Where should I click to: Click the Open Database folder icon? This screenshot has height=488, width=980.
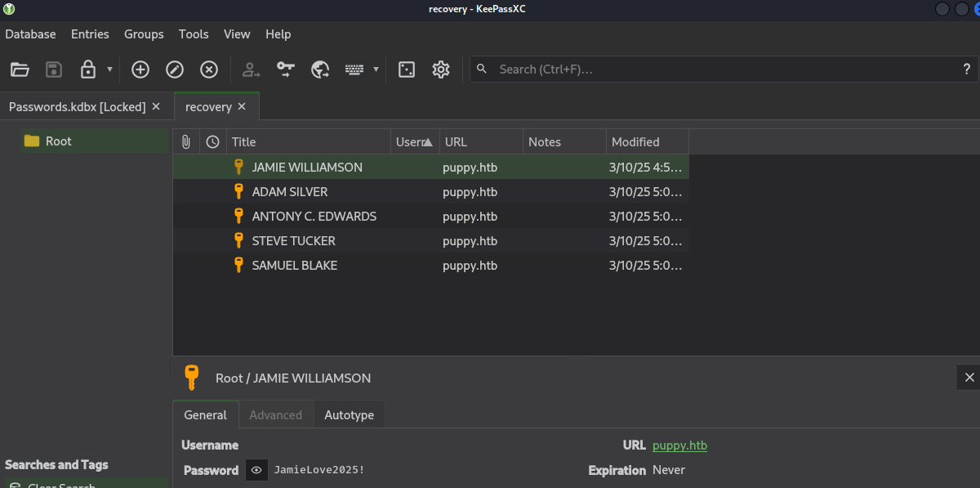pos(20,69)
